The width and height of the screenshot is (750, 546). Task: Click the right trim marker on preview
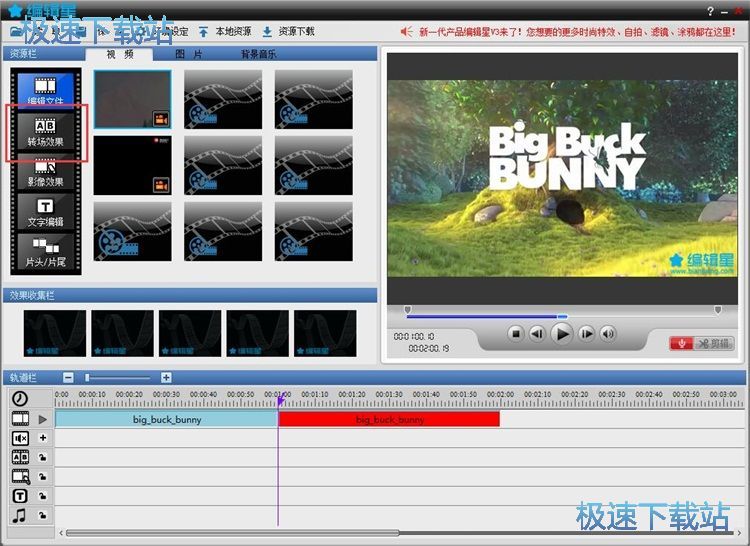coord(717,310)
